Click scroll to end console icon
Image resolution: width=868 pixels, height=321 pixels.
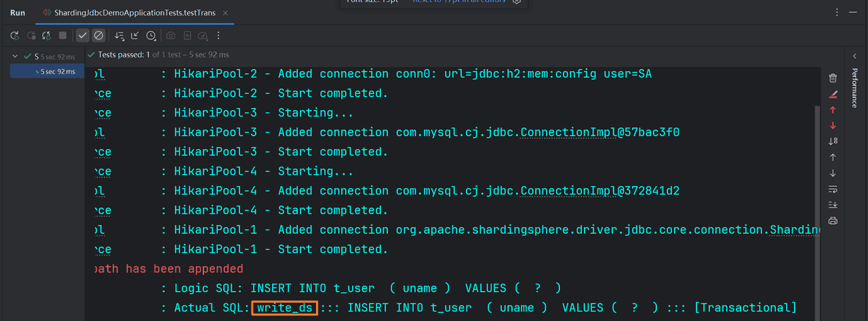coord(833,205)
